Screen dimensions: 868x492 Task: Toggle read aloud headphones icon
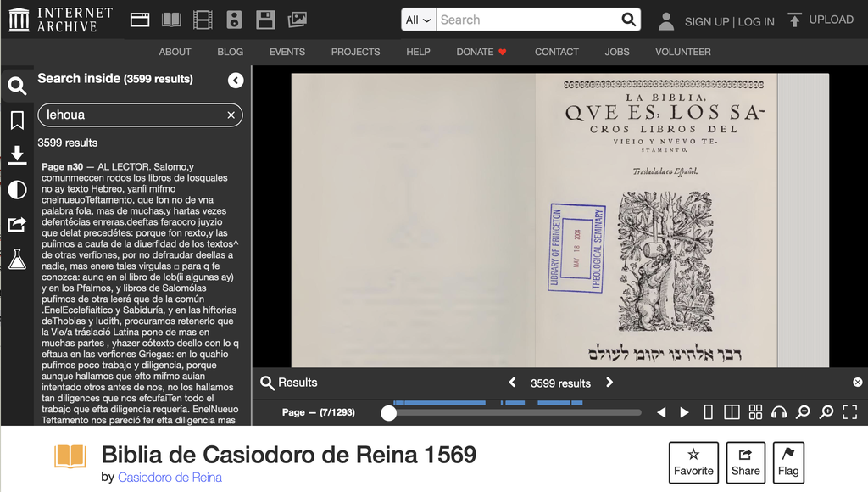coord(779,412)
